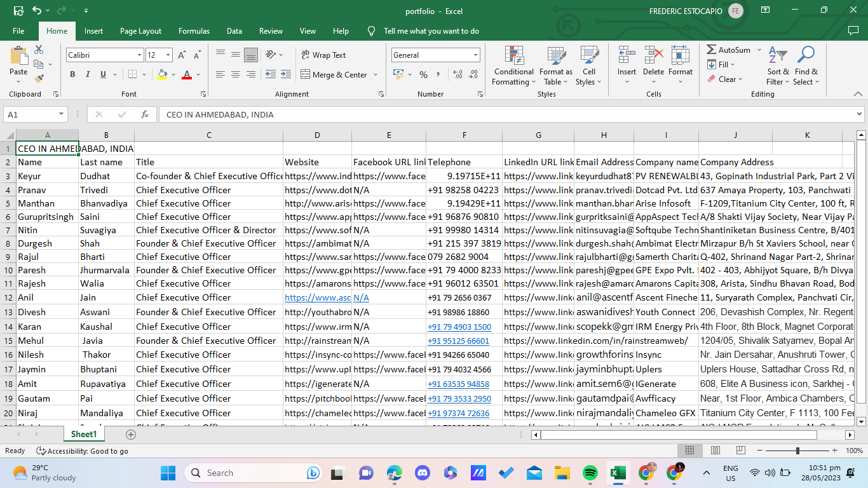868x488 pixels.
Task: Click the AutoSum button
Action: 728,50
